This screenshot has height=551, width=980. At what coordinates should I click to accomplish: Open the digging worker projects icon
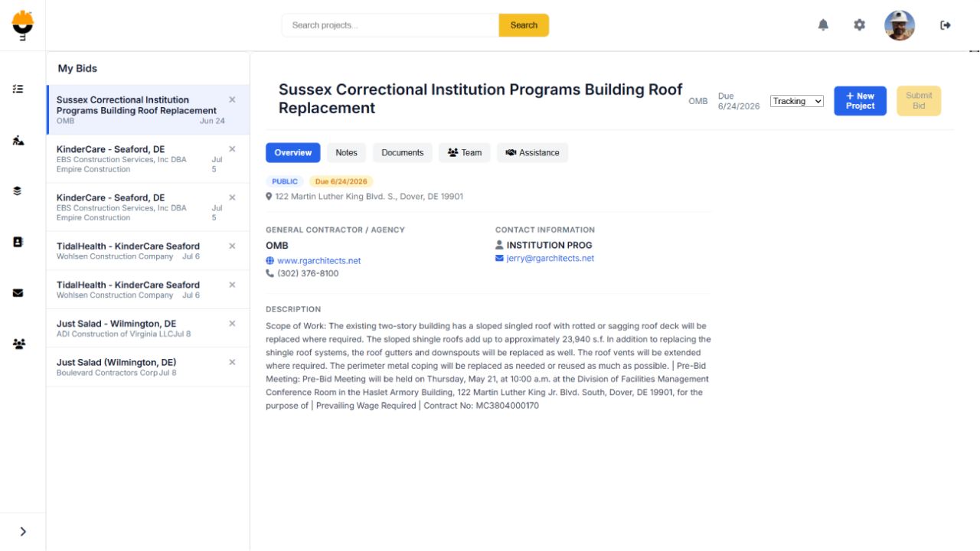tap(18, 140)
